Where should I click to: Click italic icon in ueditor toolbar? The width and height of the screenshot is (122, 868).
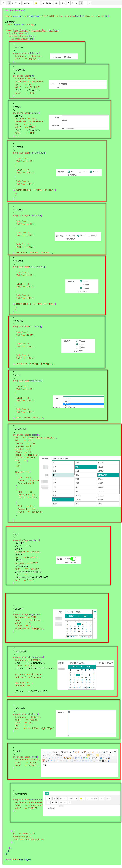tap(57, 752)
